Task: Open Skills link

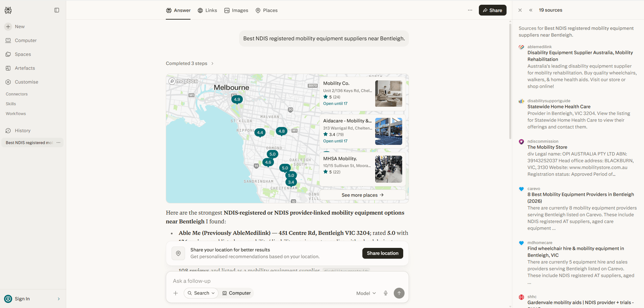Action: [11, 104]
